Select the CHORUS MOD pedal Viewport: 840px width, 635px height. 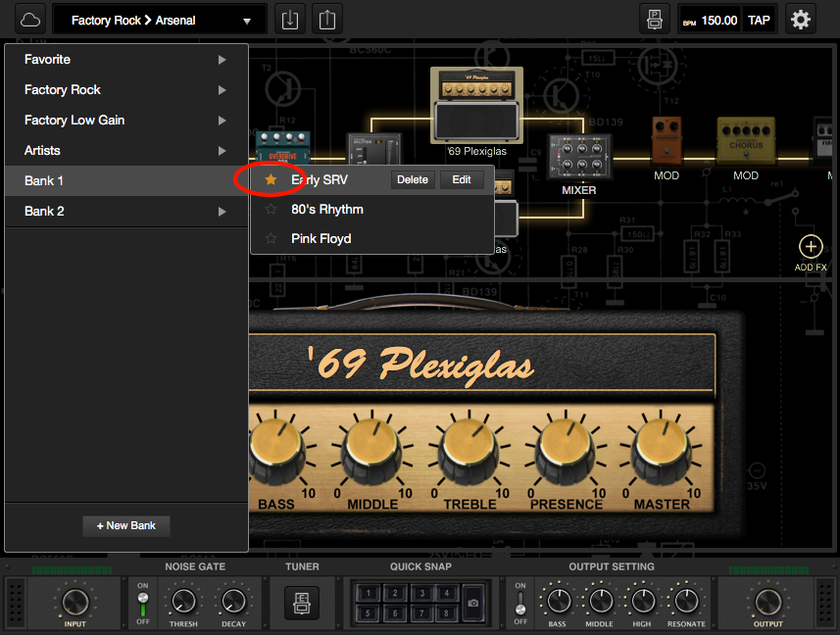(x=746, y=140)
